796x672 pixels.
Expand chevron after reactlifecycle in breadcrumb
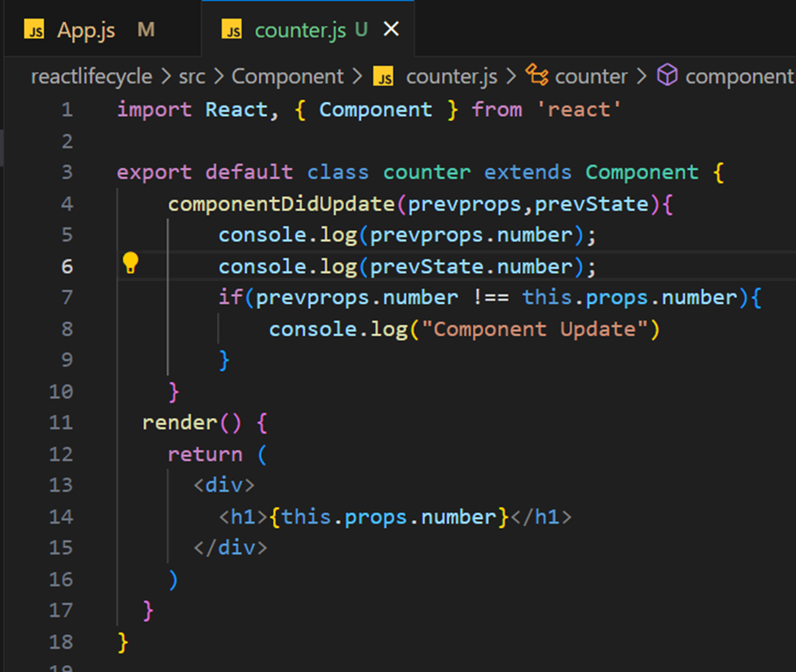[165, 76]
